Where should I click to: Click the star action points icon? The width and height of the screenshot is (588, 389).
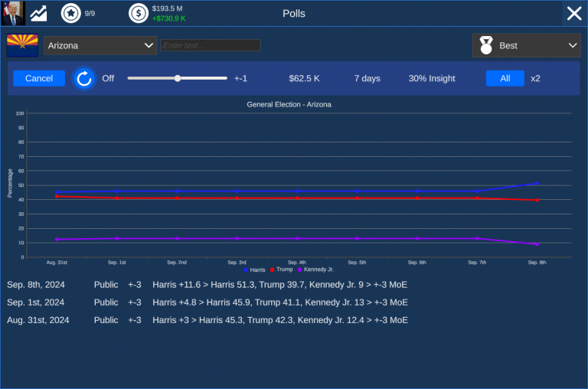(70, 13)
